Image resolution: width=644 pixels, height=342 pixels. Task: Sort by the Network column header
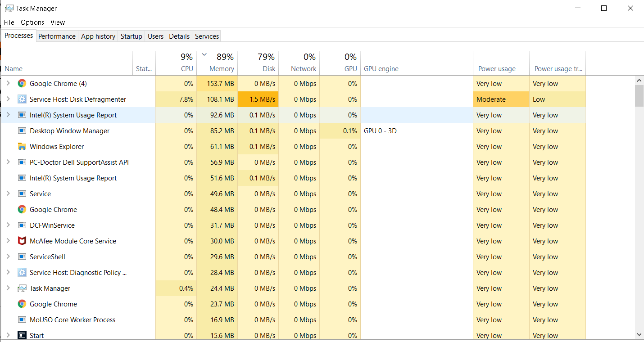pos(299,63)
